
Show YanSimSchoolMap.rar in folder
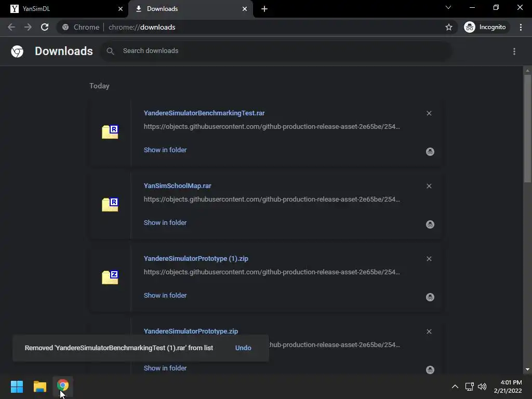165,222
